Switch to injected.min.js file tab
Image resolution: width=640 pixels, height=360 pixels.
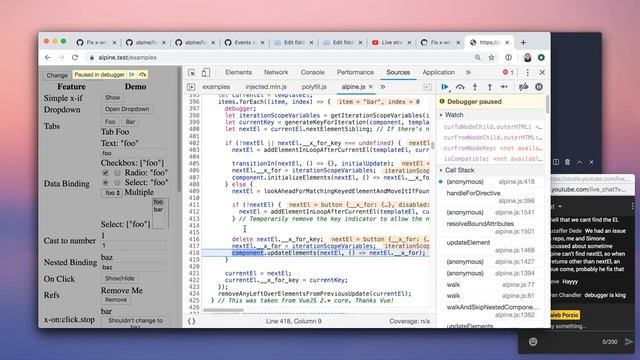pyautogui.click(x=266, y=87)
